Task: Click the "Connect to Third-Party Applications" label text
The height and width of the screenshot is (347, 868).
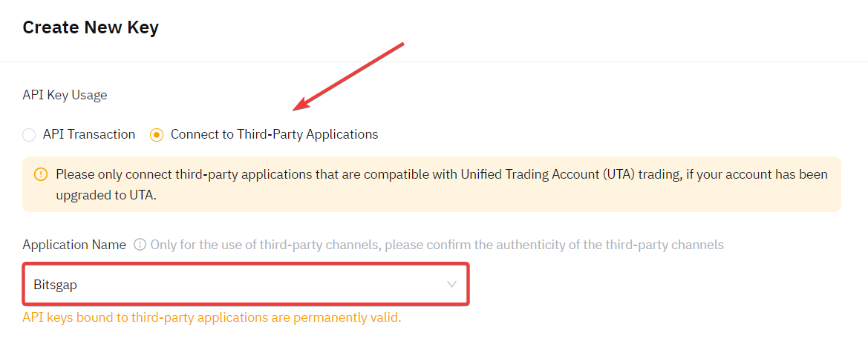Action: [274, 134]
